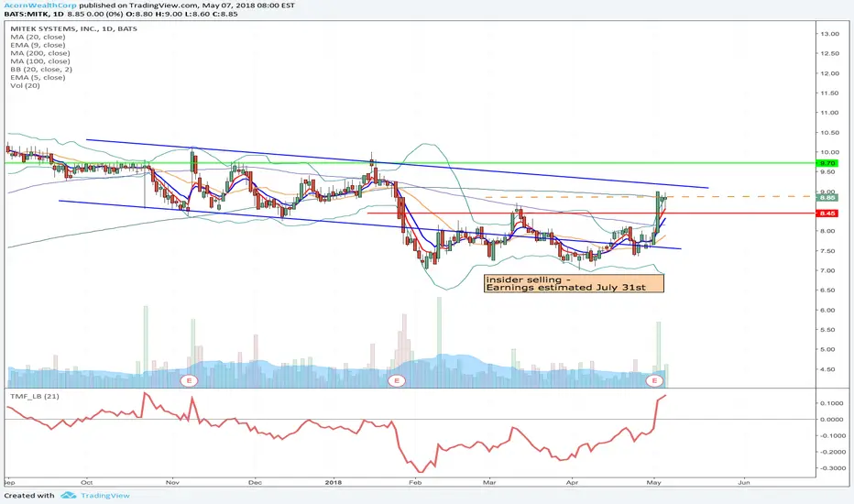This screenshot has height=504, width=854.
Task: Open the TradingView link in footer
Action: pyautogui.click(x=105, y=495)
